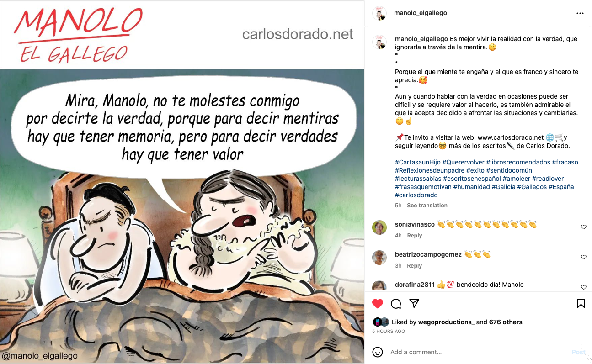Open the #Galicia hashtag
The image size is (592, 364).
point(503,187)
